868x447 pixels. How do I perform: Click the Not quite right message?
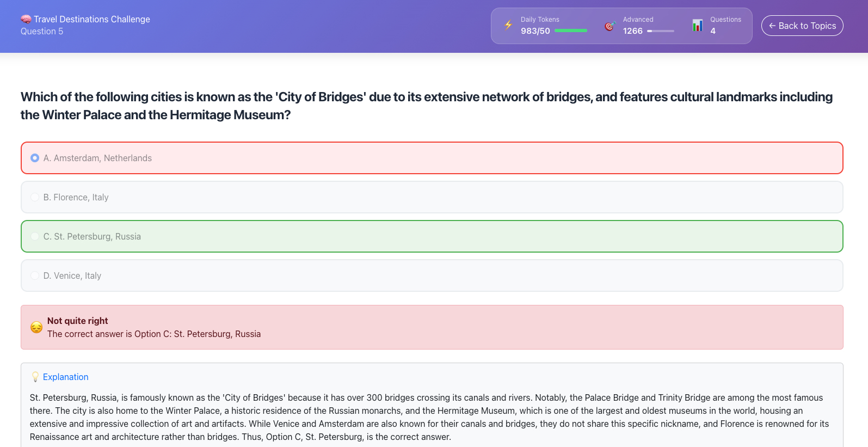click(x=78, y=321)
